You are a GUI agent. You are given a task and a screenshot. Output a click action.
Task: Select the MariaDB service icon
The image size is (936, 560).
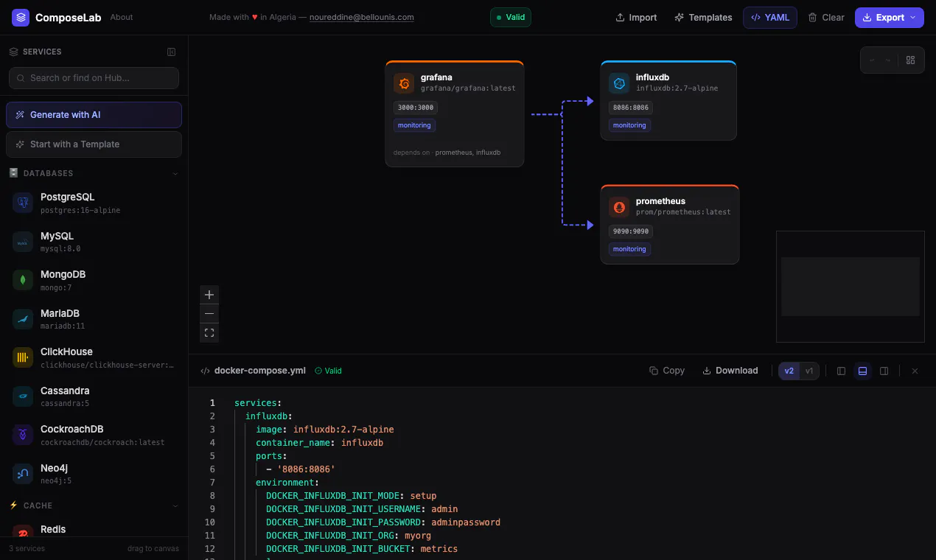tap(23, 319)
